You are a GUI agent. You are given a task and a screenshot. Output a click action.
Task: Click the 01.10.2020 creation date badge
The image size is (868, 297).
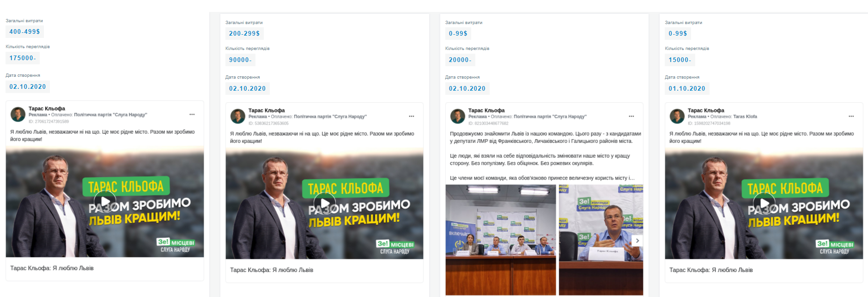tap(687, 89)
